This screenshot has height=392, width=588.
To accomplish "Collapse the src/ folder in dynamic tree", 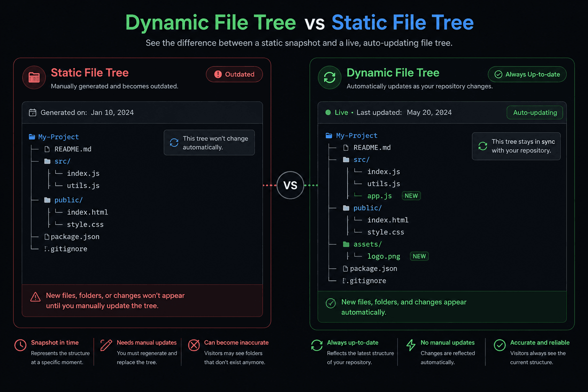I will point(356,160).
